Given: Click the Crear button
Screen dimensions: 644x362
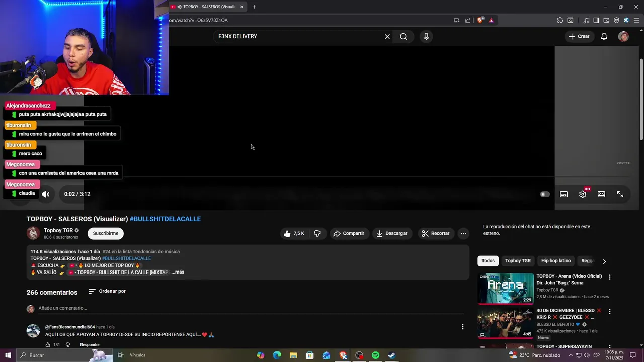Looking at the screenshot, I should pos(579,36).
